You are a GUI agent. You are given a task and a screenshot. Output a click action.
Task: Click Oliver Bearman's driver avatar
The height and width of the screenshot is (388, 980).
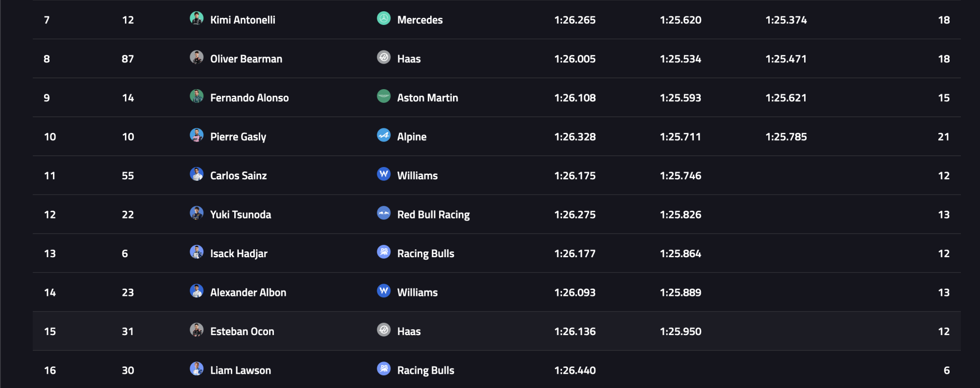coord(196,57)
